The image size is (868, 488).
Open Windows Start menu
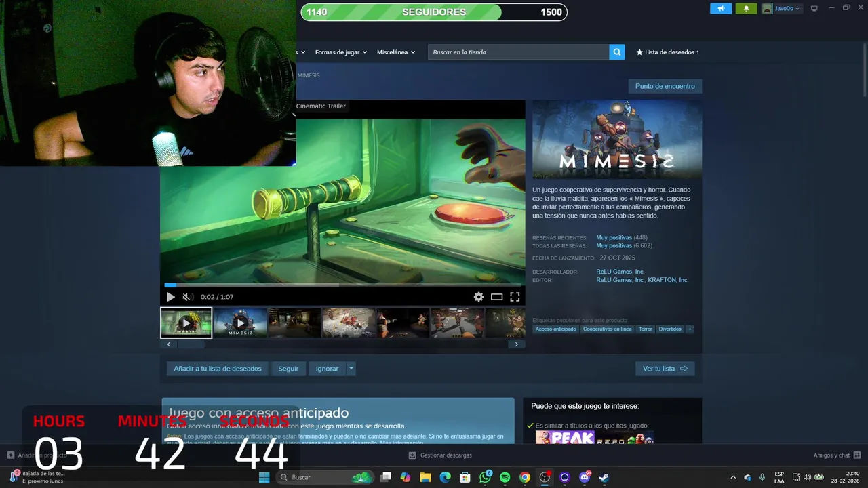pos(264,477)
